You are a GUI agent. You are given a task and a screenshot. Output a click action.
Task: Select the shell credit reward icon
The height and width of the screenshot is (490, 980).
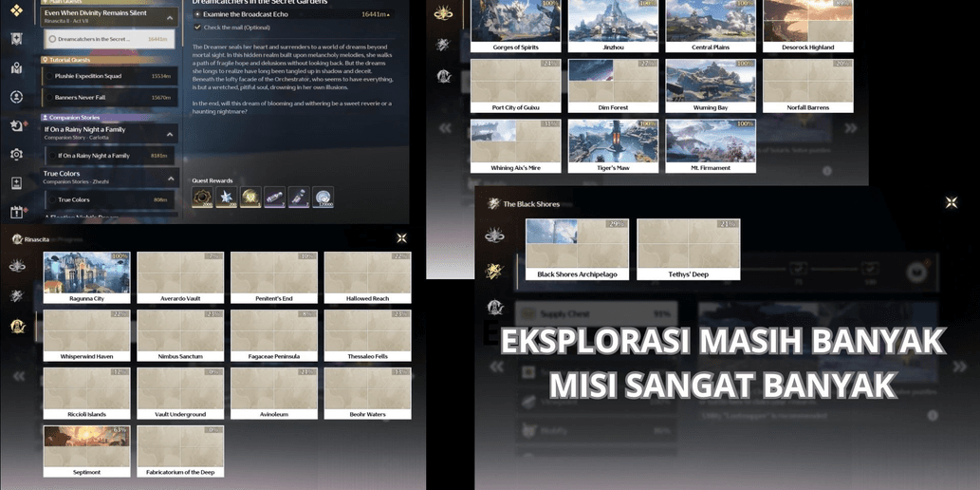(323, 198)
